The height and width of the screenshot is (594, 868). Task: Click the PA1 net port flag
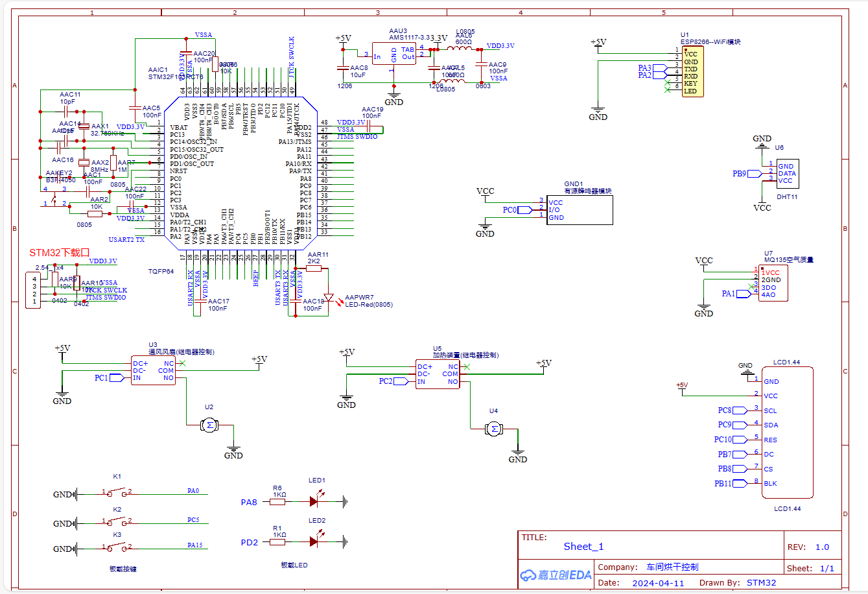point(744,294)
